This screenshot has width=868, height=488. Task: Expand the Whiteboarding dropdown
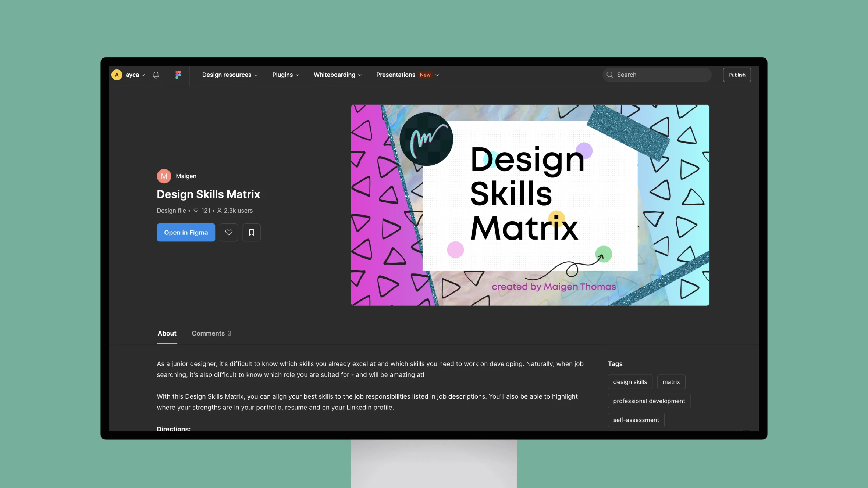click(x=338, y=75)
